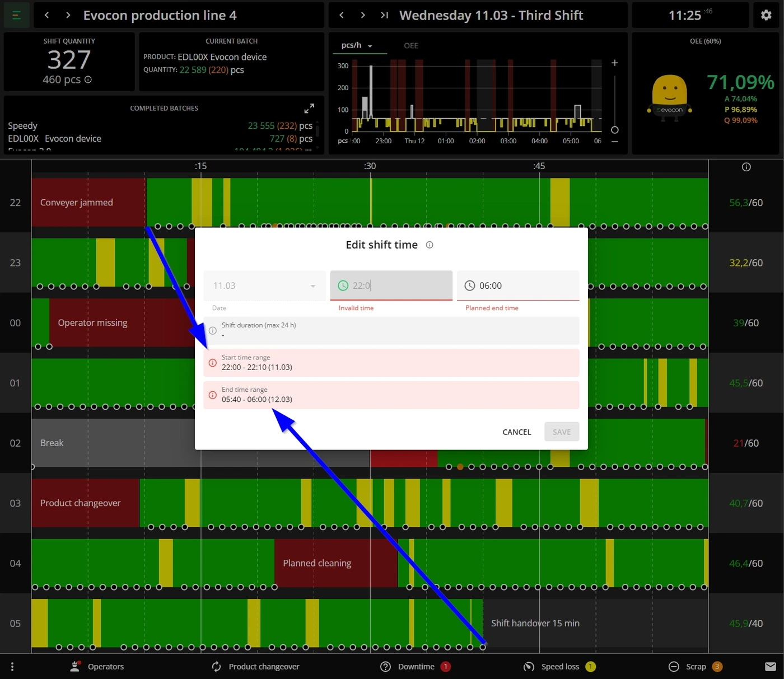Click the End time range info row

[391, 395]
